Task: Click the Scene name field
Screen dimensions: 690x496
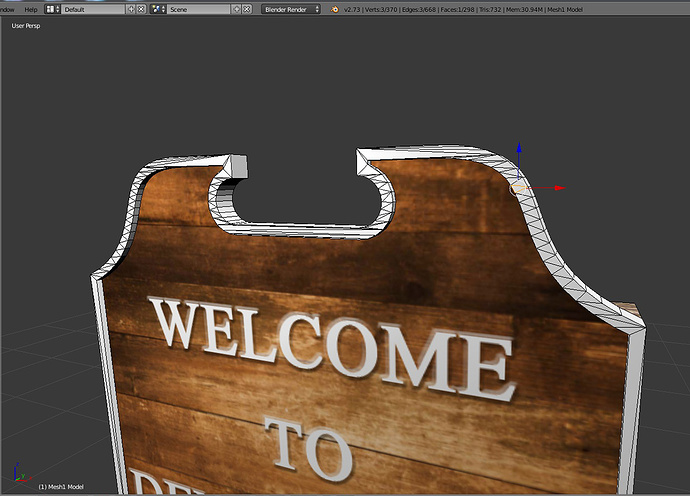Action: [x=199, y=9]
